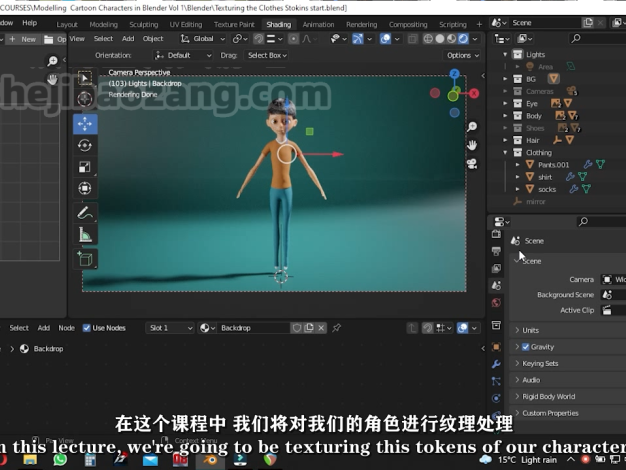This screenshot has height=470, width=626.
Task: Switch to the Texture Paint workspace
Action: 234,24
